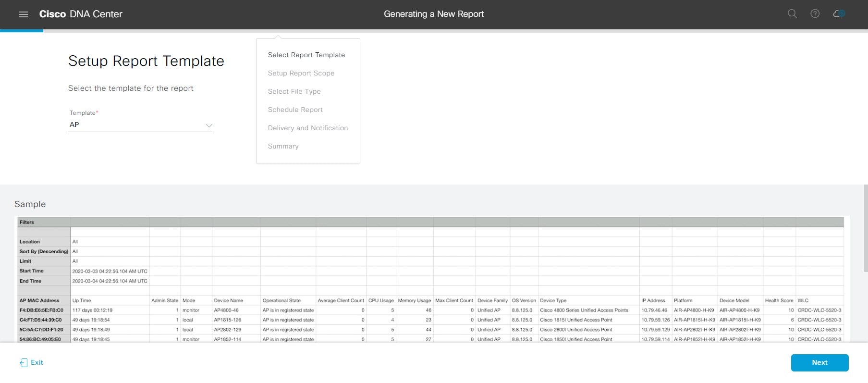Click the OS Version column header
Image resolution: width=868 pixels, height=383 pixels.
click(524, 300)
